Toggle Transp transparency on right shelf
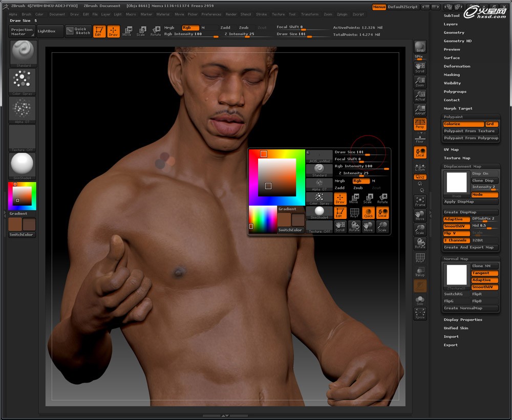Viewport: 512px width, 420px height. click(x=420, y=272)
